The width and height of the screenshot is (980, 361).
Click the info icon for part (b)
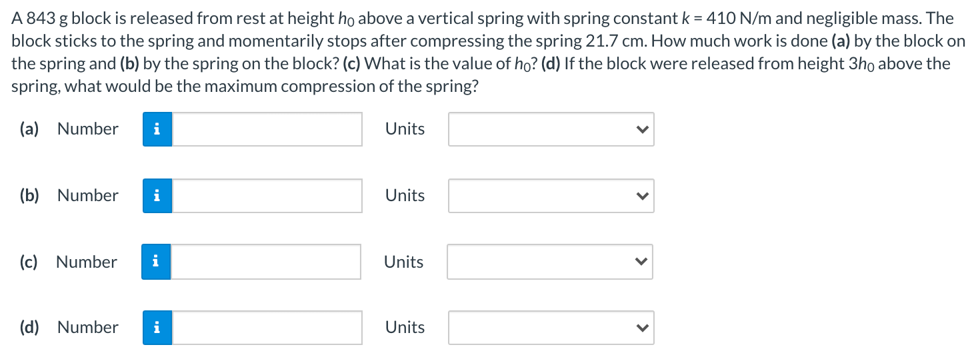157,196
